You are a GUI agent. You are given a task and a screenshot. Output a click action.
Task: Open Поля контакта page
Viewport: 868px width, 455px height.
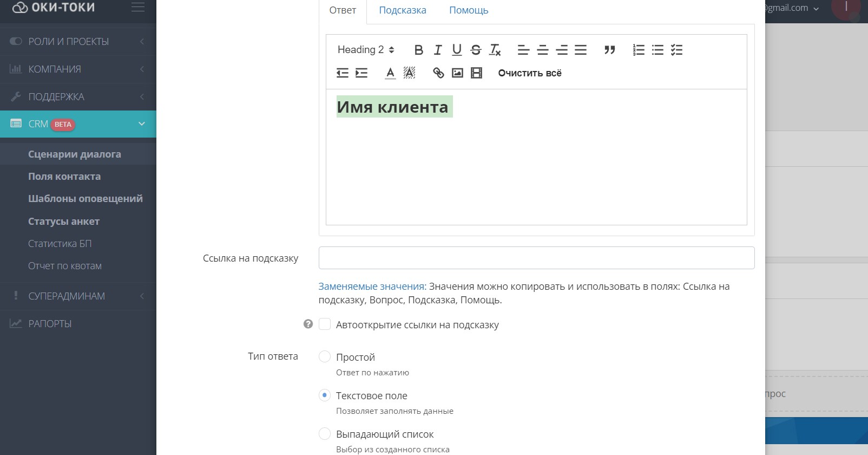[64, 177]
